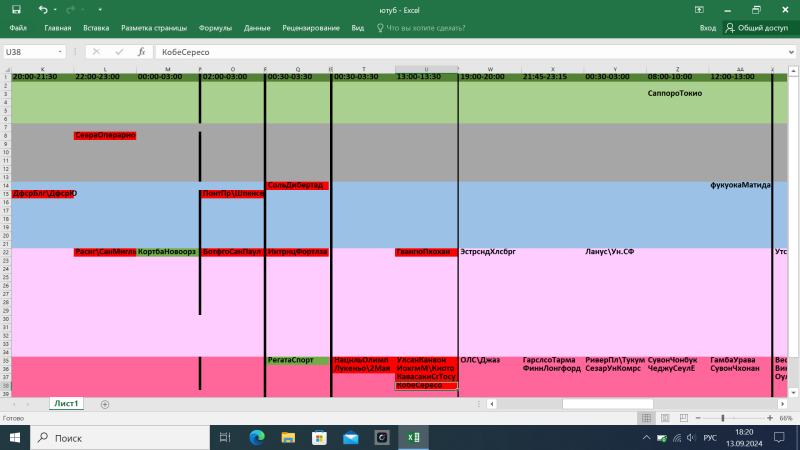Open the Формулы ribbon tab
The image size is (800, 450).
pos(215,29)
